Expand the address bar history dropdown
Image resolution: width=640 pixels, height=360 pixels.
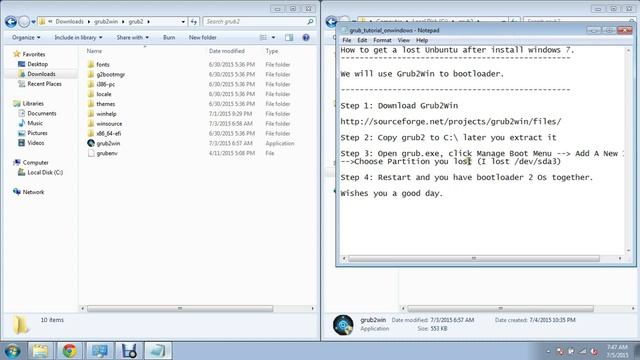coord(183,22)
